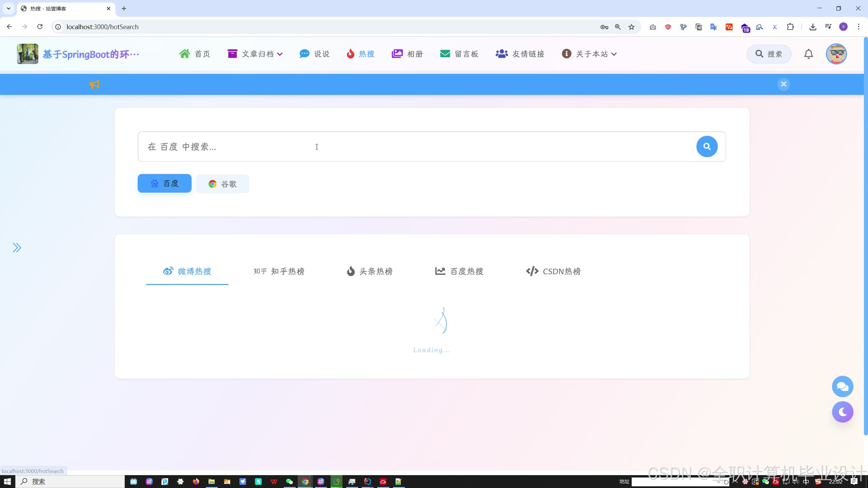Viewport: 868px width, 488px height.
Task: Open the 相册 photo album page
Action: pos(407,54)
